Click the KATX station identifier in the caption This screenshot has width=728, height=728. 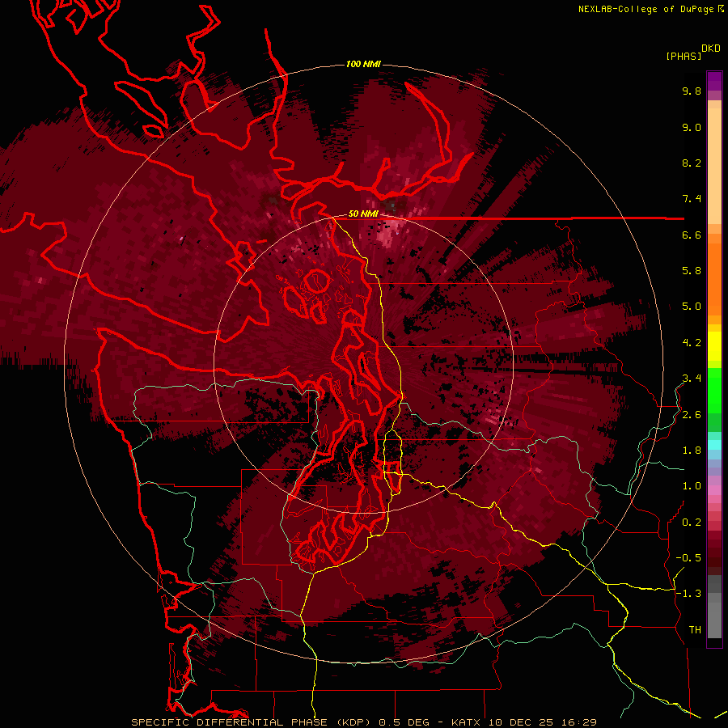(466, 722)
